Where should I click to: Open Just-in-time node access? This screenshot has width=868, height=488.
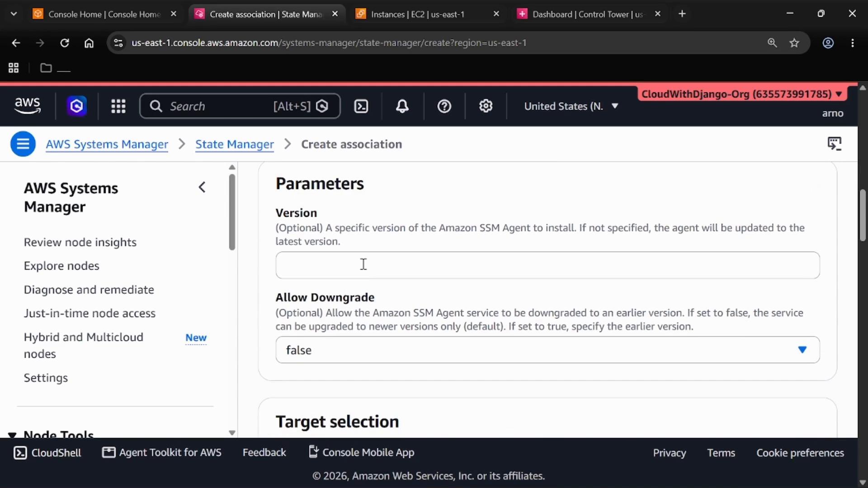[x=90, y=313]
